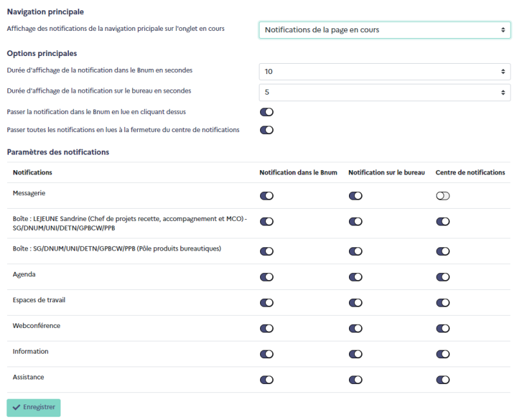This screenshot has width=517, height=420.
Task: Toggle Assistance Centre de notifications switch
Action: click(443, 380)
